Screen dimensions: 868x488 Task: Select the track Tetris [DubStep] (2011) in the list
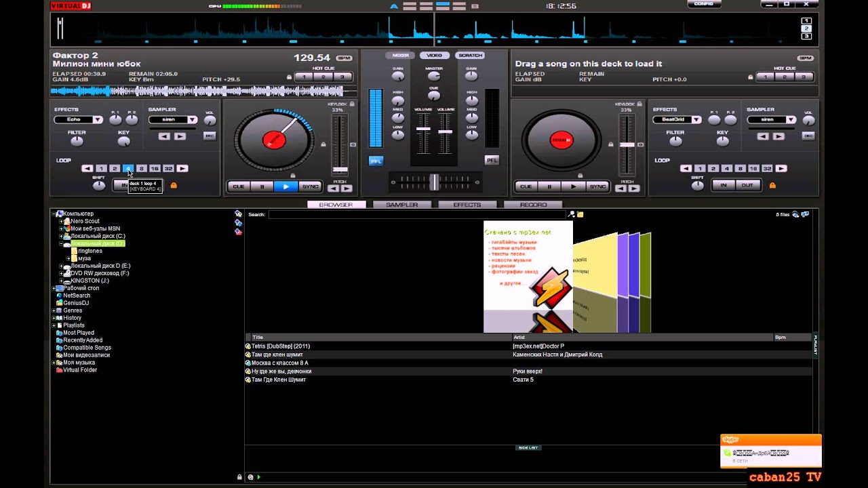point(281,346)
